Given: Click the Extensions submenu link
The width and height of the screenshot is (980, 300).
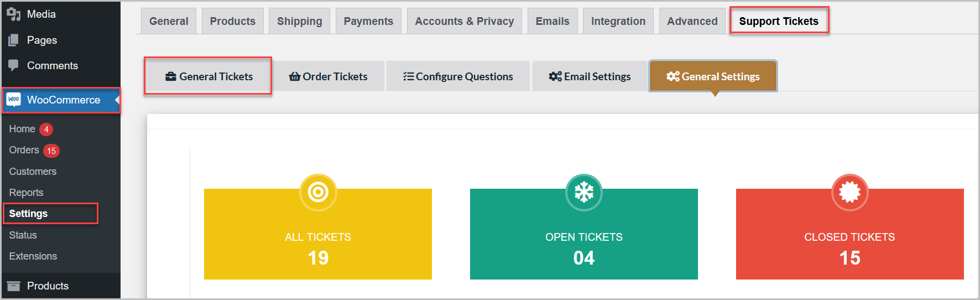Looking at the screenshot, I should (33, 256).
